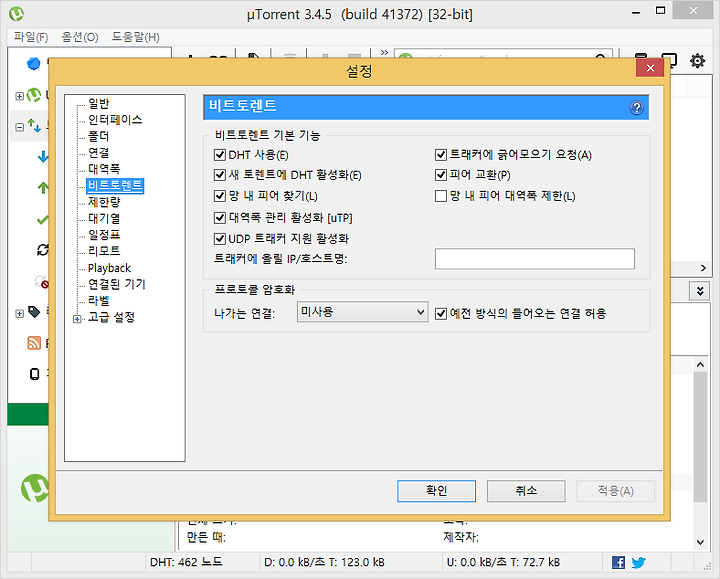The image size is (720, 579).
Task: Expand the uTorrent upgrade node in sidebar
Action: pyautogui.click(x=19, y=96)
